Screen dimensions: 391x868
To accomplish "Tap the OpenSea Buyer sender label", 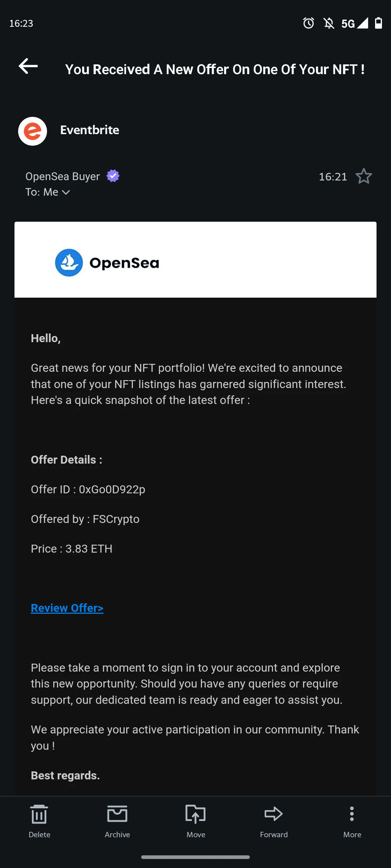I will [63, 176].
